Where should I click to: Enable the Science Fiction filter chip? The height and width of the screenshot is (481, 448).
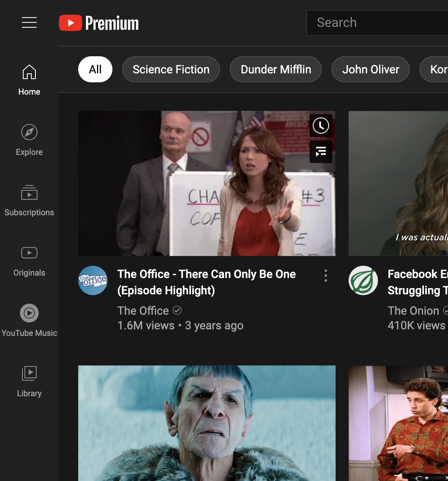pos(171,69)
